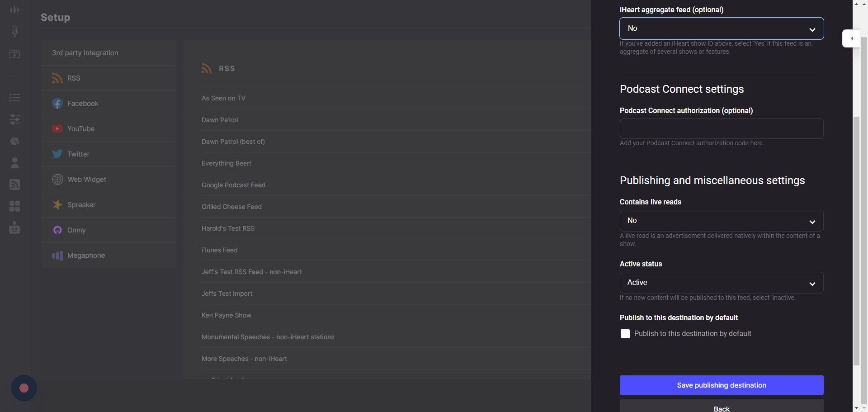Click Save publishing destination
868x412 pixels.
(722, 385)
